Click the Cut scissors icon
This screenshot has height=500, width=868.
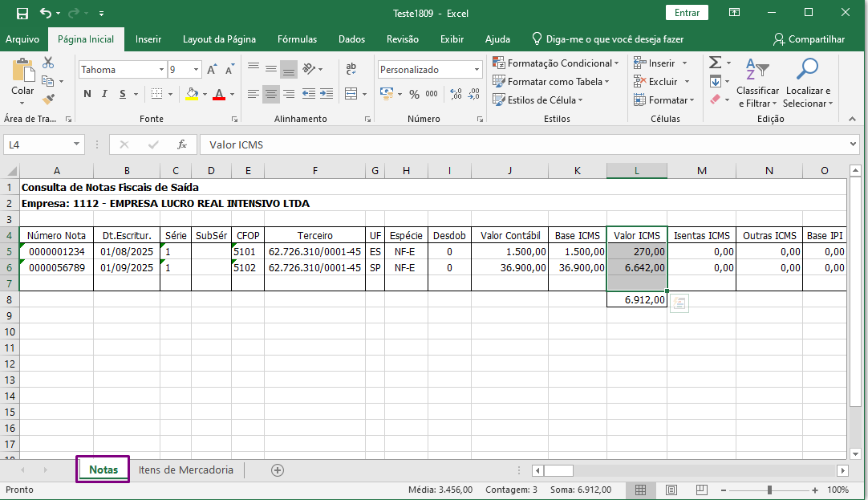click(48, 63)
